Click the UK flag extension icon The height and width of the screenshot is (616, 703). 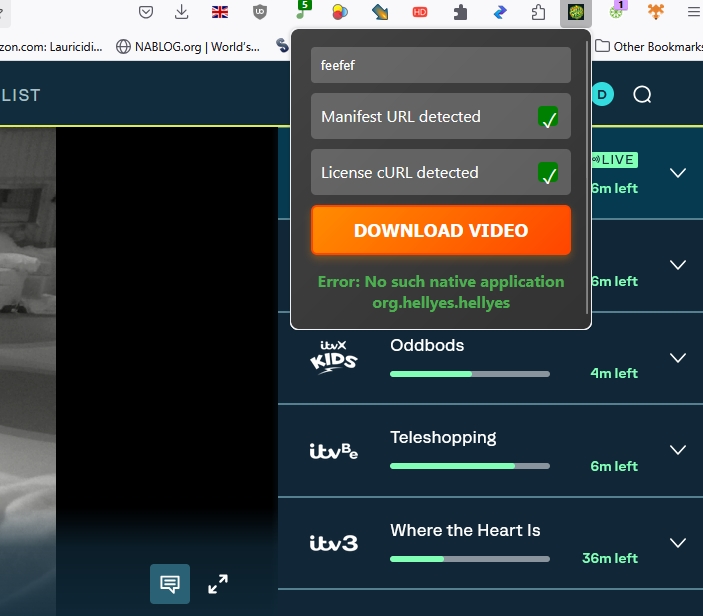tap(220, 12)
